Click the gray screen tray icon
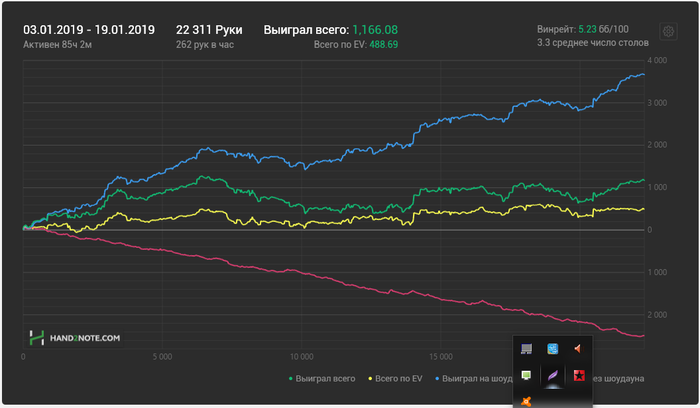Viewport: 700px width, 408px height. click(526, 349)
